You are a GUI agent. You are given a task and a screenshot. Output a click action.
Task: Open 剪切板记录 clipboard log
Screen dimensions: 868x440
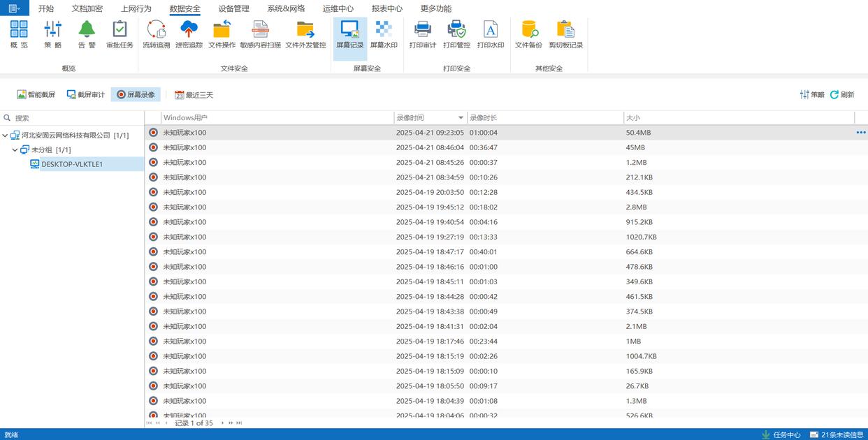565,34
